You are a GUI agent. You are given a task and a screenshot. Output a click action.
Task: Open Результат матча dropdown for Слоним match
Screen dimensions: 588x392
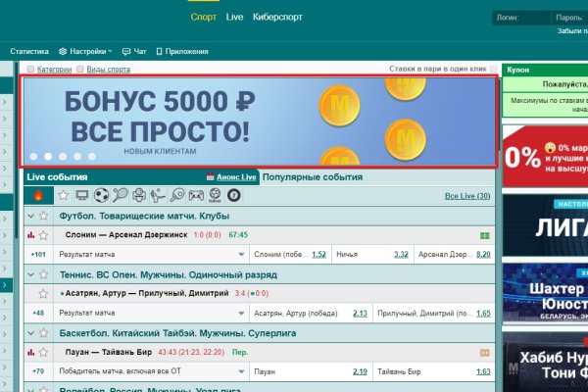[241, 255]
